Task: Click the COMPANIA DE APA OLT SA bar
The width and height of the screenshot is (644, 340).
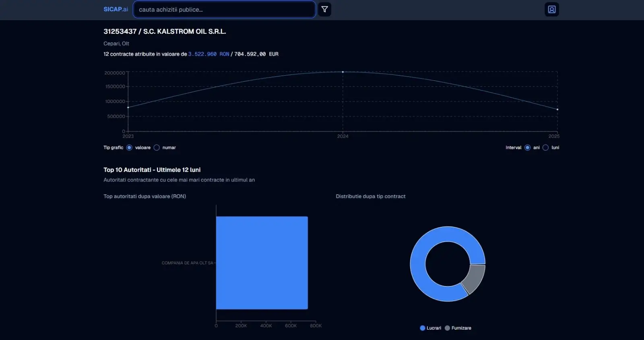Action: [262, 263]
